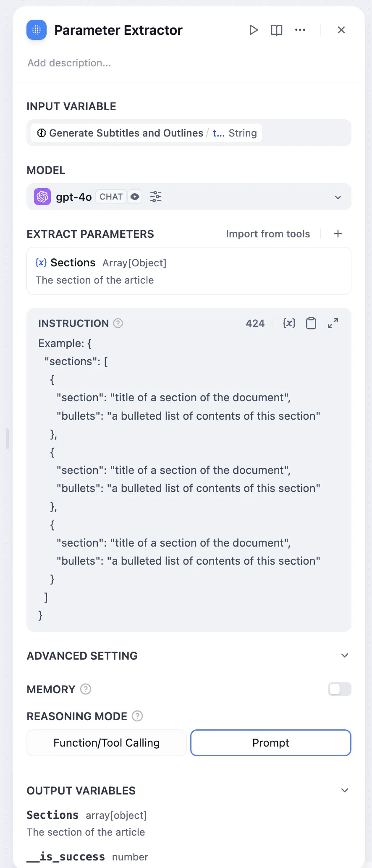
Task: Open the help documentation book icon
Action: [x=277, y=30]
